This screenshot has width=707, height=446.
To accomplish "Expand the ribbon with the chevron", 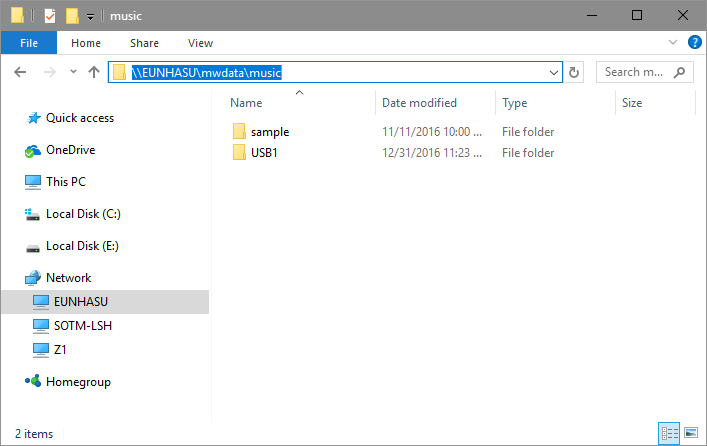I will point(673,43).
